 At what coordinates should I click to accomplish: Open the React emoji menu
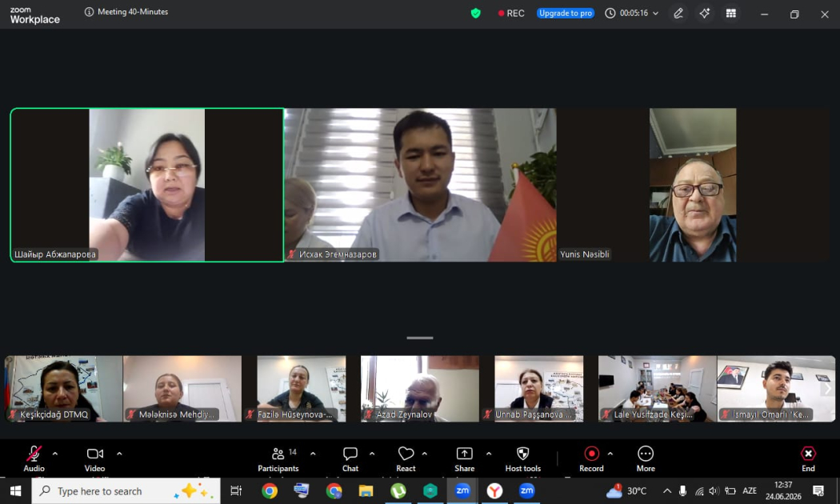point(406,459)
